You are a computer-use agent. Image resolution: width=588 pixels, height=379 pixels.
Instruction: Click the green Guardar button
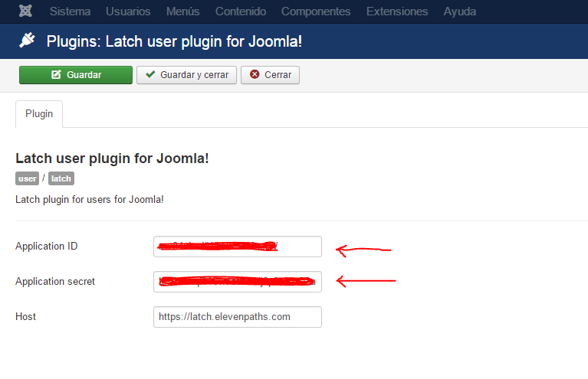click(x=76, y=75)
